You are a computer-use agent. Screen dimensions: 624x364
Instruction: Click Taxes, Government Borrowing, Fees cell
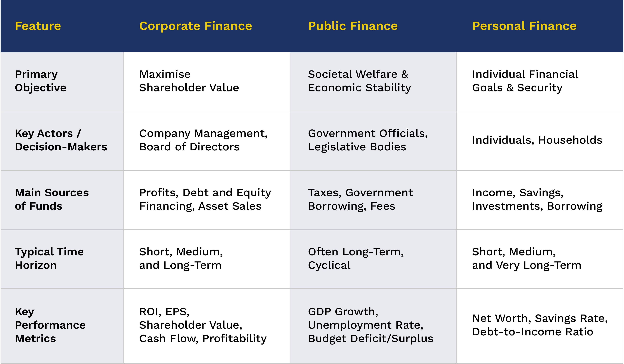[x=360, y=199]
